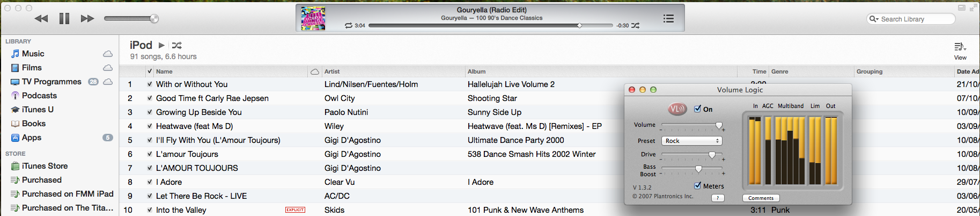980x216 pixels.
Task: Click the Comments button in Volume Logic
Action: pos(761,198)
